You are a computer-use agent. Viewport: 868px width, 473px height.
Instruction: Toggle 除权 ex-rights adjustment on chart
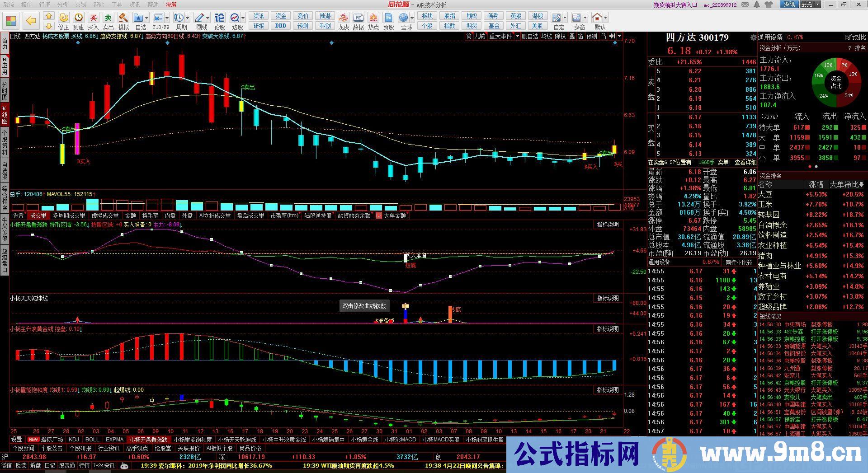pyautogui.click(x=560, y=36)
